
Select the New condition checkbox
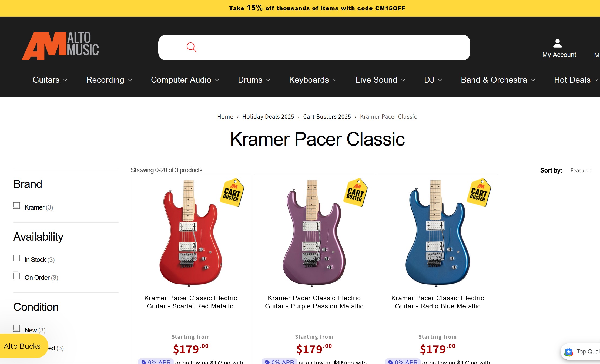16,328
